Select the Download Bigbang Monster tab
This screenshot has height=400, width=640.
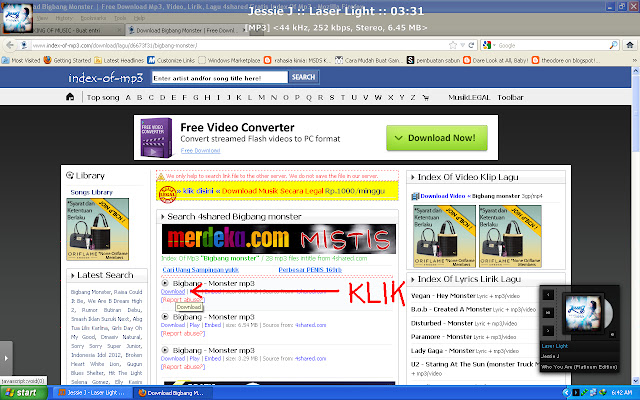pyautogui.click(x=186, y=30)
